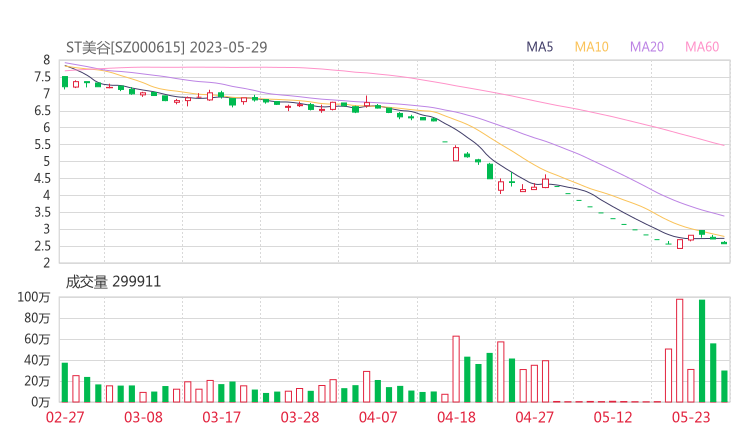740x440 pixels.
Task: Click the 04-18 date axis label
Action: tap(456, 417)
